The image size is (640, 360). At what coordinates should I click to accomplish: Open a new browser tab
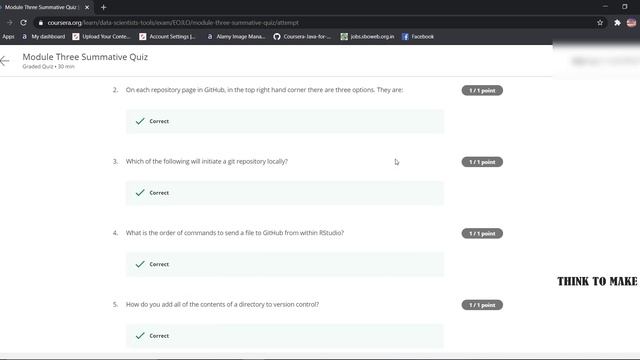[103, 7]
